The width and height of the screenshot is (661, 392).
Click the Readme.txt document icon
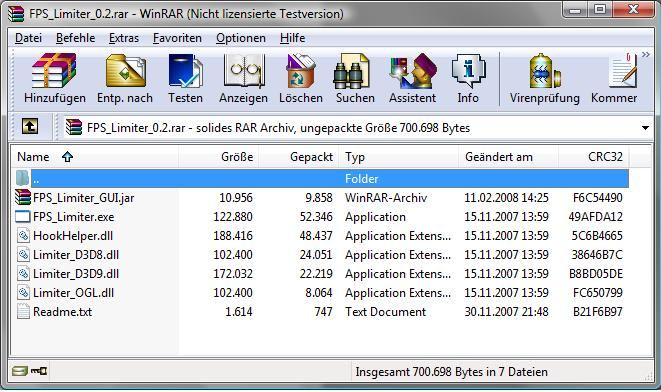(23, 311)
